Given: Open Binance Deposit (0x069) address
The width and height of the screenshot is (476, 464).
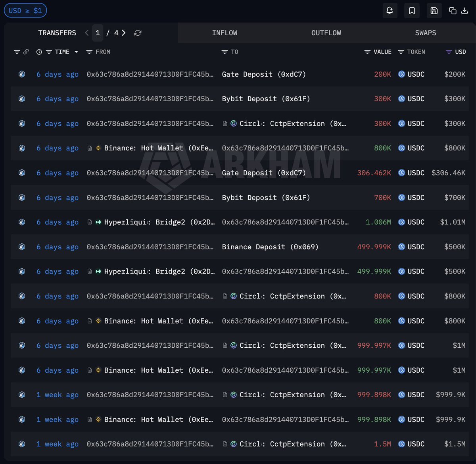Looking at the screenshot, I should [x=270, y=247].
